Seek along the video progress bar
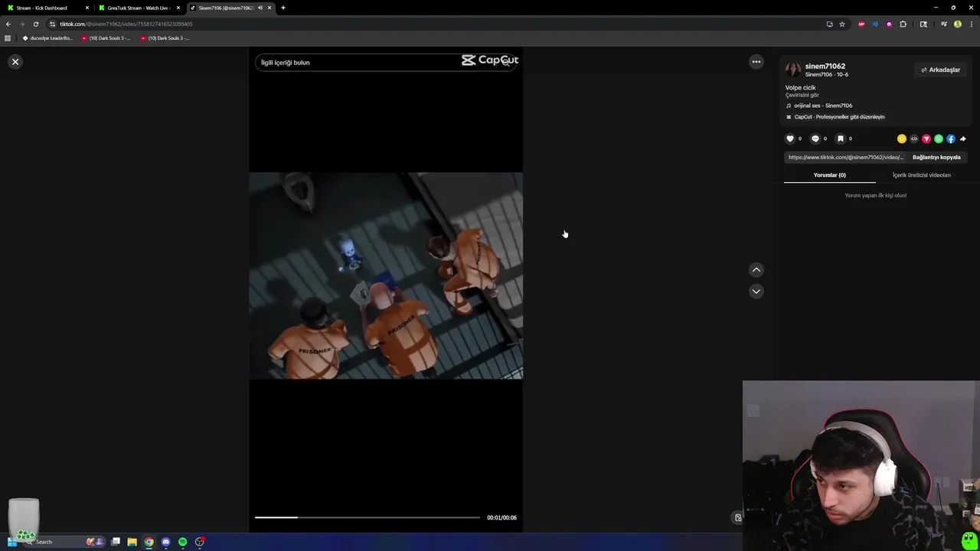Image resolution: width=980 pixels, height=551 pixels. (367, 517)
